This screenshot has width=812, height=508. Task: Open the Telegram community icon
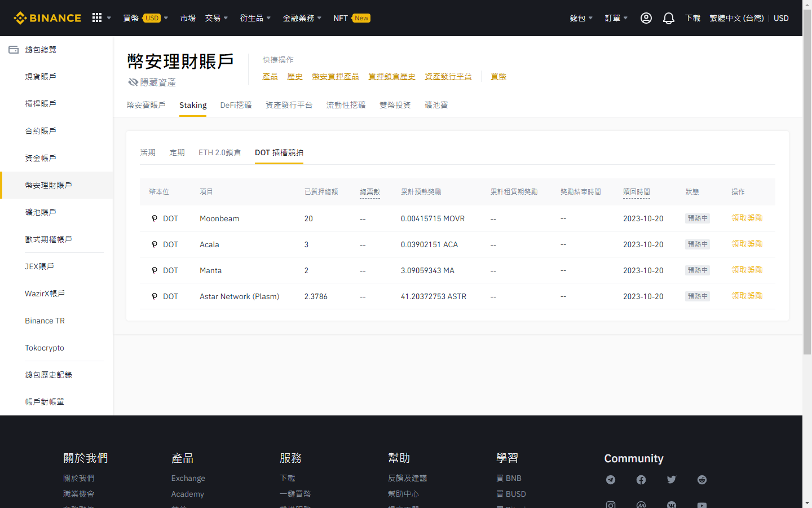click(611, 480)
